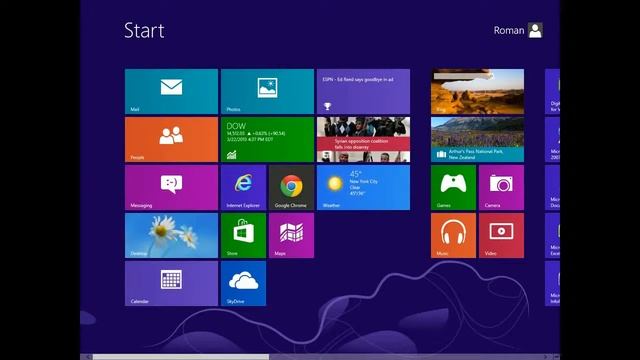Open the Video tile
Screen dimensions: 640x360
501,236
